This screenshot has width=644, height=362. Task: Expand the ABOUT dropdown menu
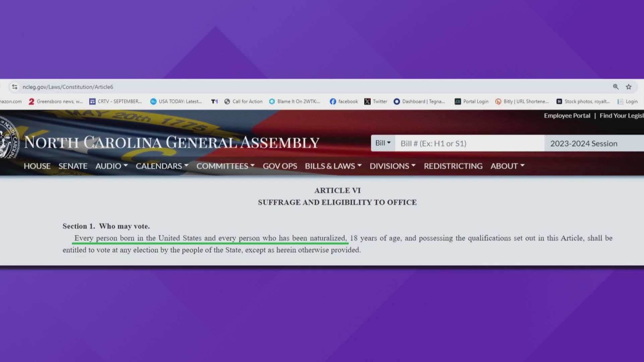pyautogui.click(x=507, y=166)
